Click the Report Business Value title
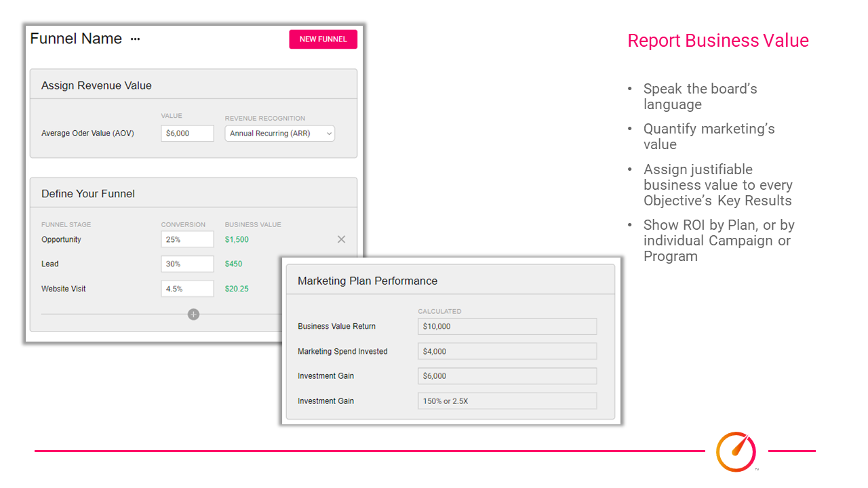This screenshot has width=868, height=488. 718,41
